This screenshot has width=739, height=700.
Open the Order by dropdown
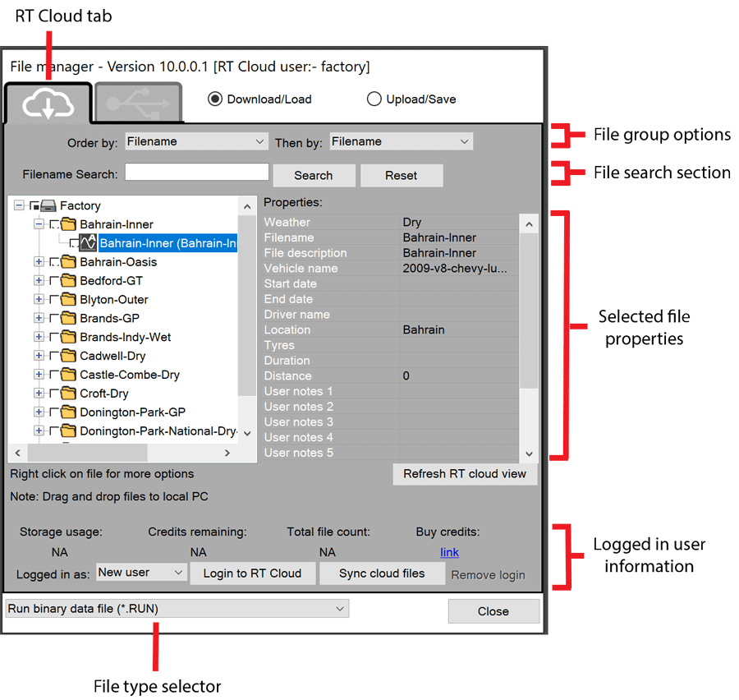pyautogui.click(x=196, y=142)
